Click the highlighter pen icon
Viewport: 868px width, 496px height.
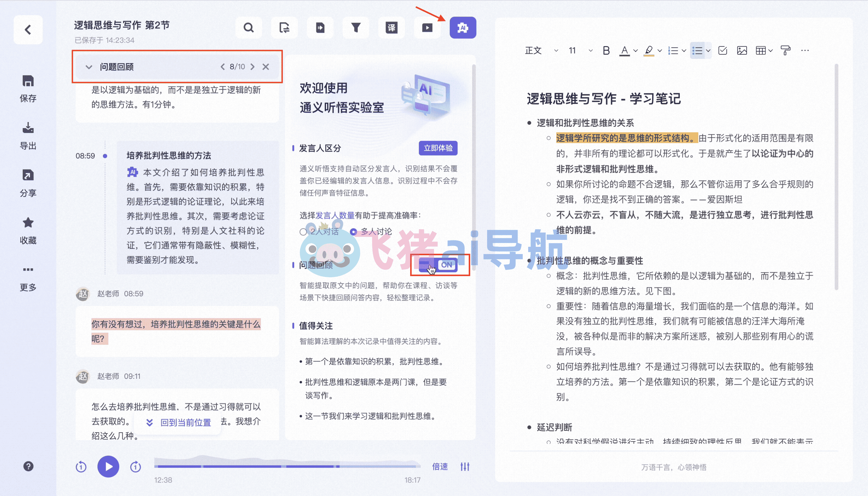[x=649, y=51]
